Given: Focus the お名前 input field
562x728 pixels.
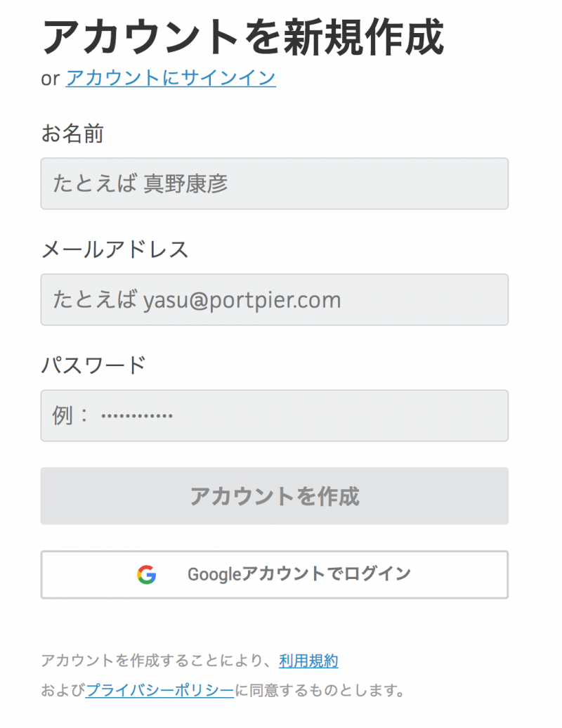Looking at the screenshot, I should (x=274, y=183).
